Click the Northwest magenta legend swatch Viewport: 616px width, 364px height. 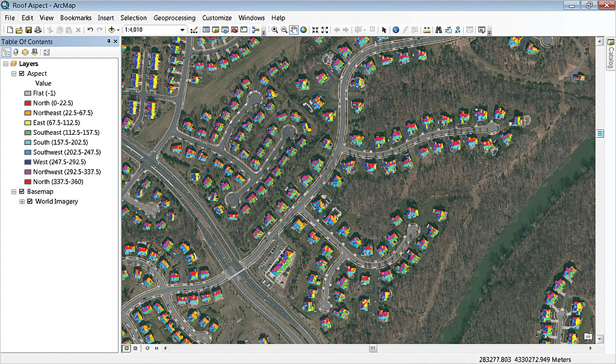click(x=28, y=172)
